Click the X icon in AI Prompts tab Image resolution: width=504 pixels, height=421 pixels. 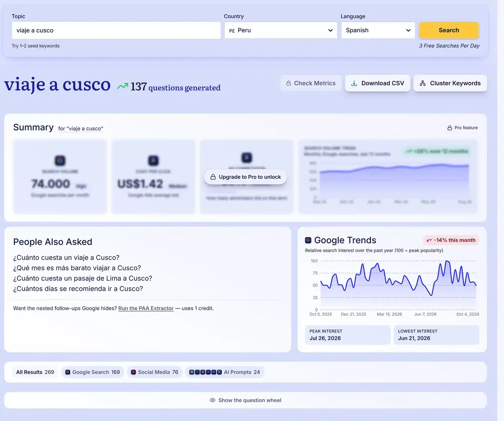219,372
